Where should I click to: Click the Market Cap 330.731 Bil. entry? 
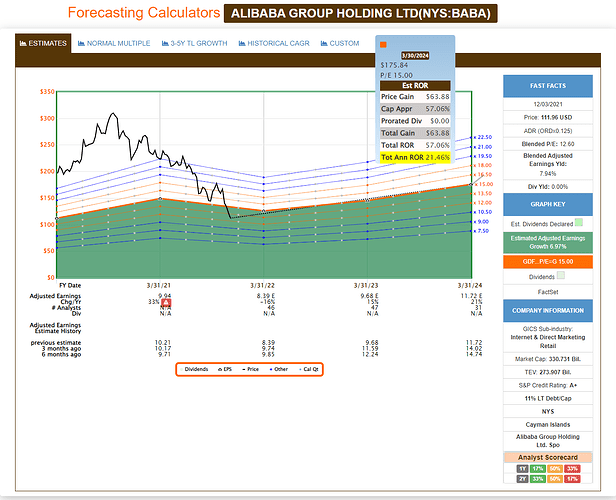click(548, 359)
